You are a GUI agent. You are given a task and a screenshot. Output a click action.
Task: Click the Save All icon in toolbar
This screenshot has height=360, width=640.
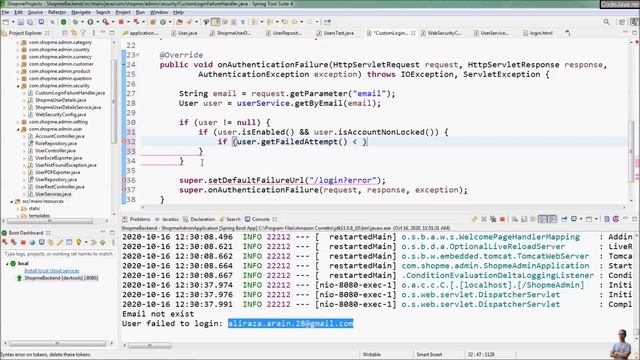pos(31,22)
